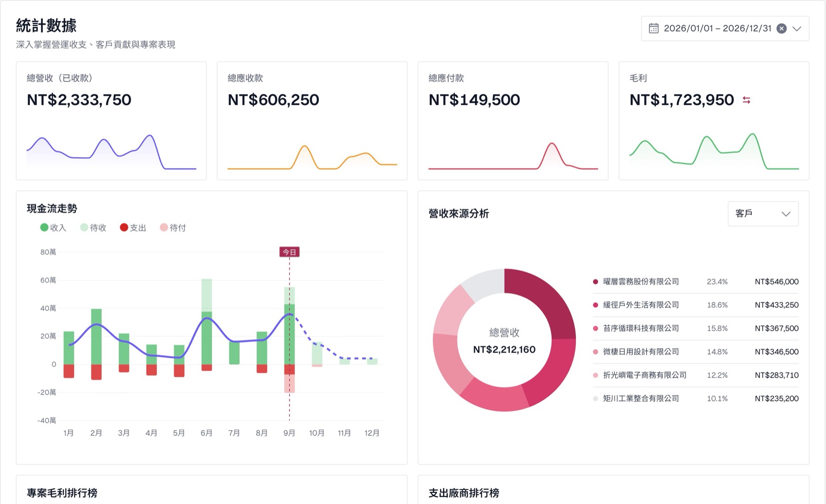Toggle the 待收 legend series

click(93, 227)
